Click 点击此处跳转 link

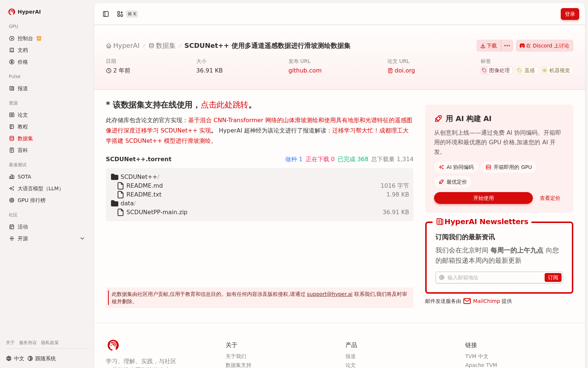click(225, 105)
